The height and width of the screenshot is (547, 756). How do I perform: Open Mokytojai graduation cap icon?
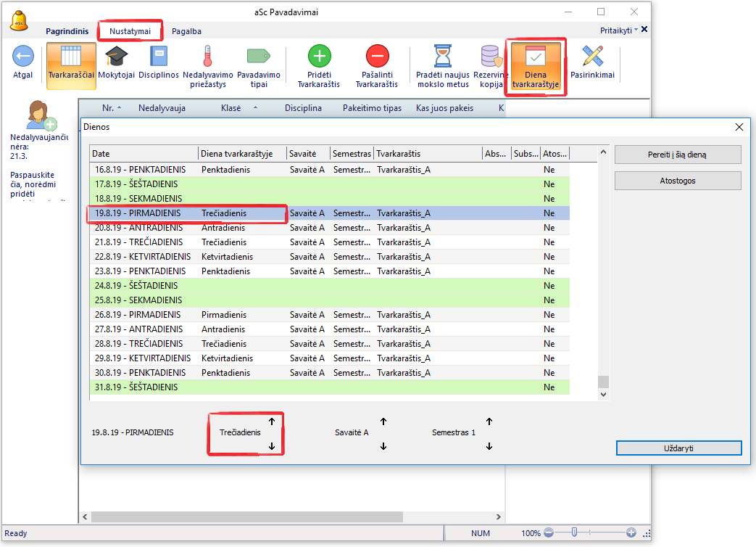click(x=116, y=57)
